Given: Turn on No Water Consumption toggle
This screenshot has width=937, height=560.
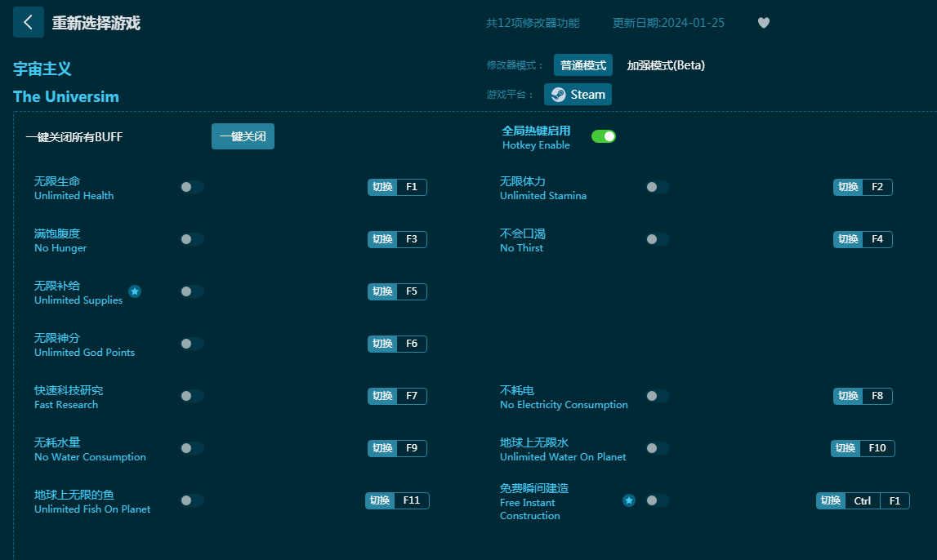Looking at the screenshot, I should tap(192, 448).
